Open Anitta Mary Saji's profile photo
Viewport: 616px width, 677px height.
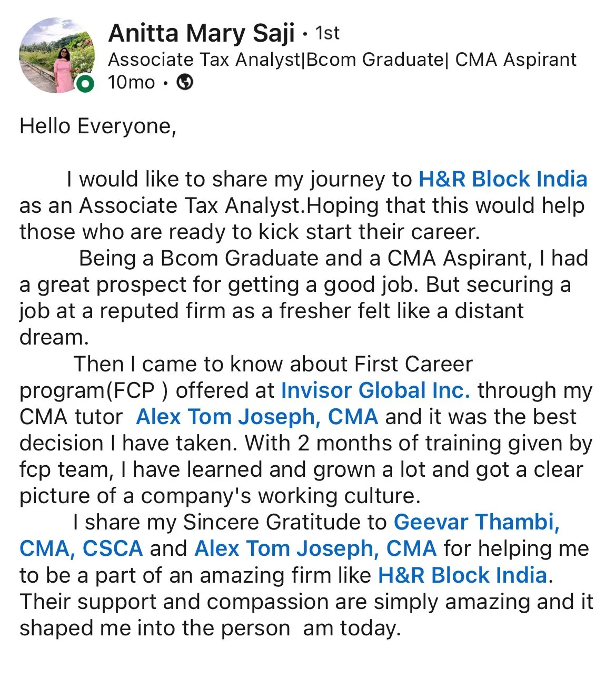click(57, 55)
